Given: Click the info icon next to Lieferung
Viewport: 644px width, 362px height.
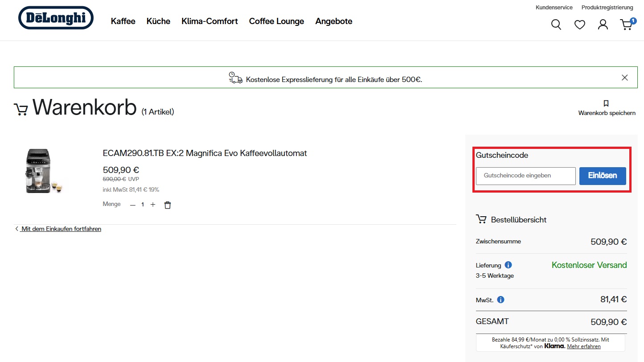Looking at the screenshot, I should coord(508,265).
